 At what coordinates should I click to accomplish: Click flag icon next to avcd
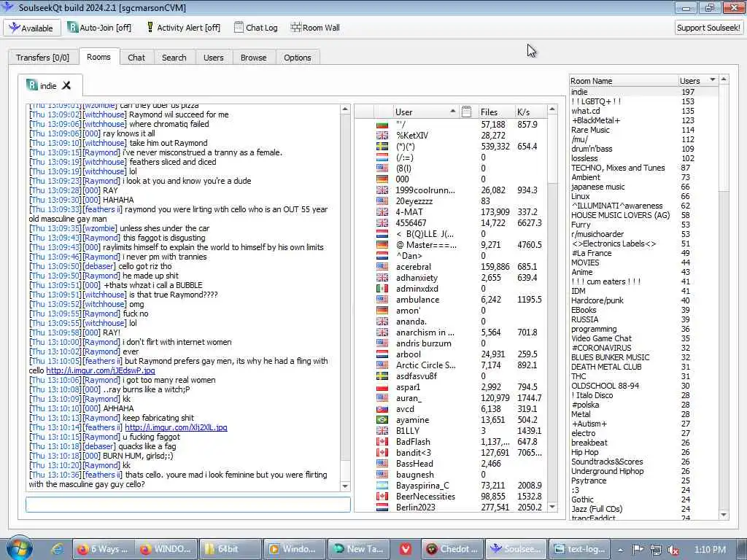(x=382, y=409)
